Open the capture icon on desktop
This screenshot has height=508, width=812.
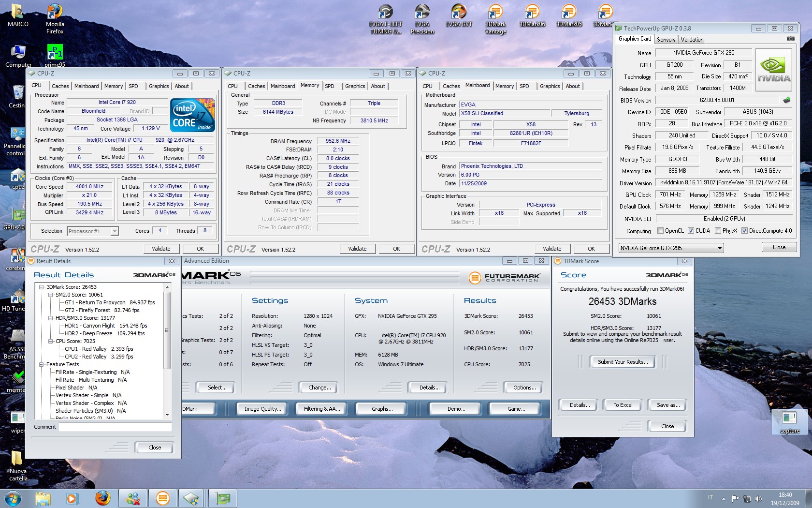coord(789,422)
